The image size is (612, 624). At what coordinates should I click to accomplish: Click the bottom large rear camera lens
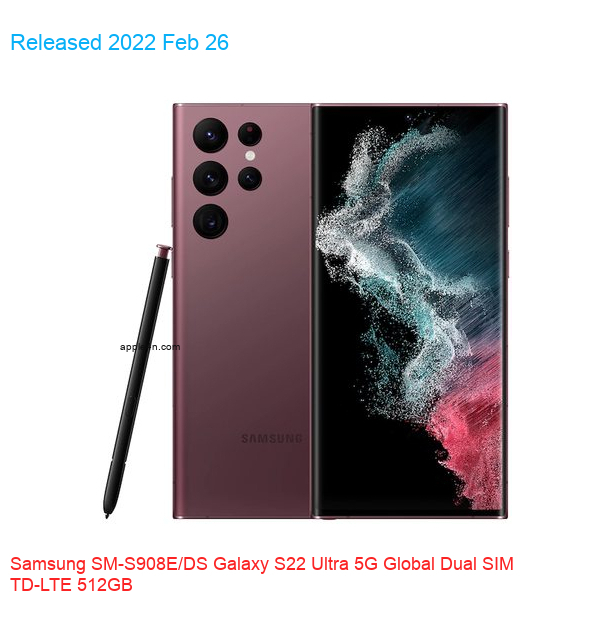tap(210, 222)
